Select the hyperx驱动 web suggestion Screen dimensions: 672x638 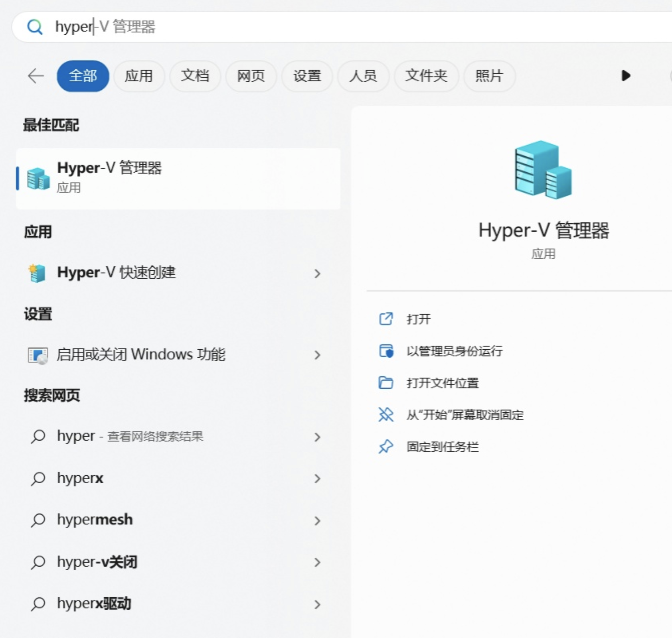[x=178, y=604]
